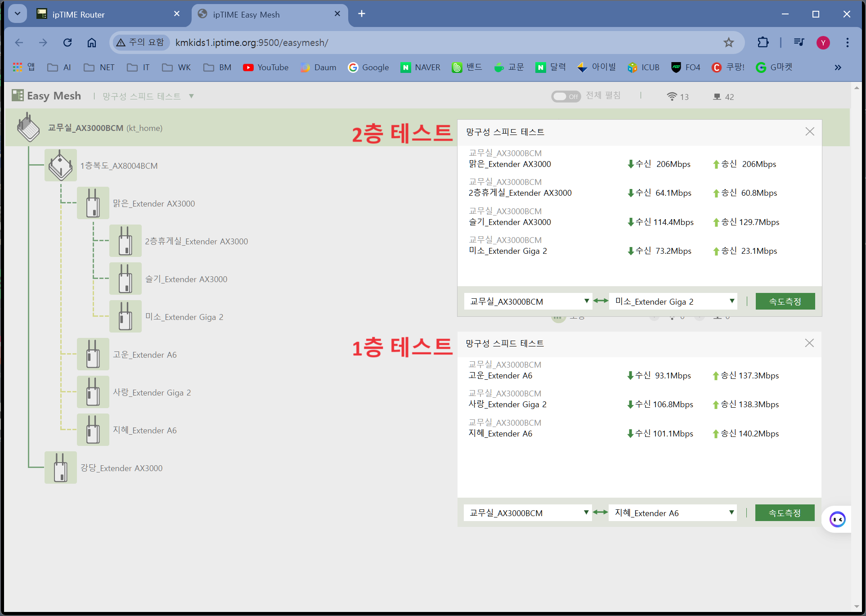This screenshot has height=616, width=866.
Task: Close the upper 망구성 스피드 테스트 panel
Action: [x=810, y=131]
